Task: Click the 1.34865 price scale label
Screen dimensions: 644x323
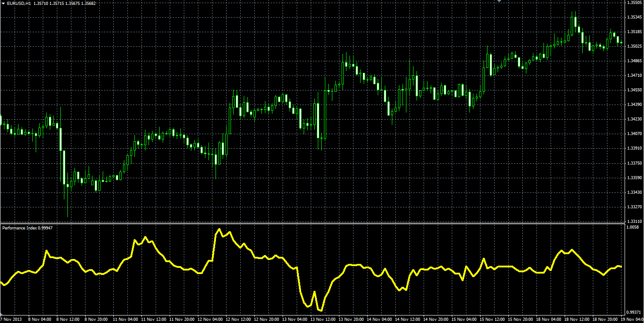Action: click(x=634, y=61)
